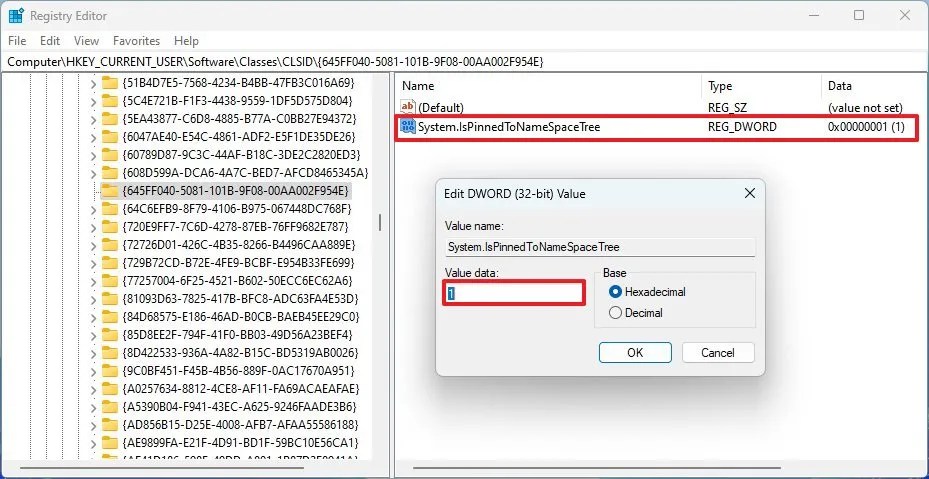Screen dimensions: 929x479
Task: Select the {9C0BF451-F45B-4B56-889F-0AC17670A951} key label
Action: [238, 371]
